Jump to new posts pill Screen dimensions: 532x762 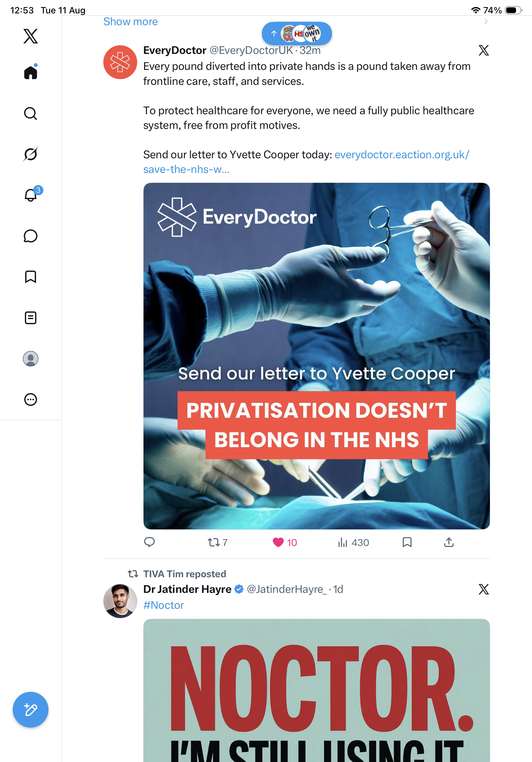297,34
